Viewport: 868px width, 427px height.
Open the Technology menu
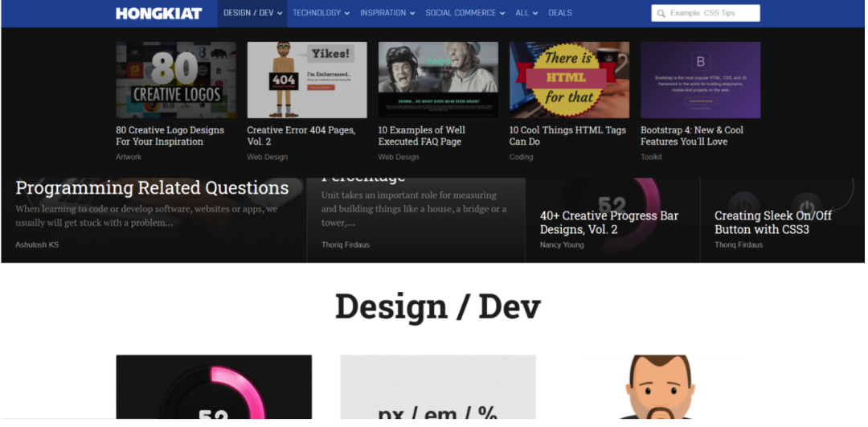321,14
